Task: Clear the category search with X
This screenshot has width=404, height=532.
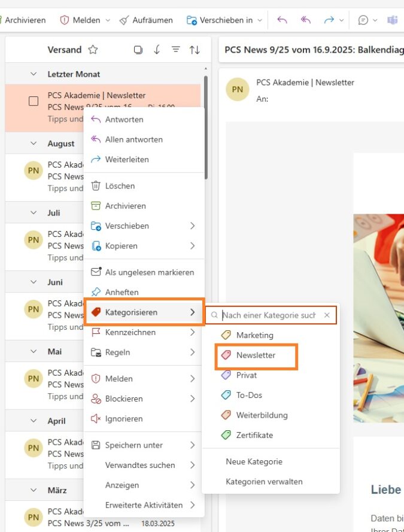Action: (327, 315)
